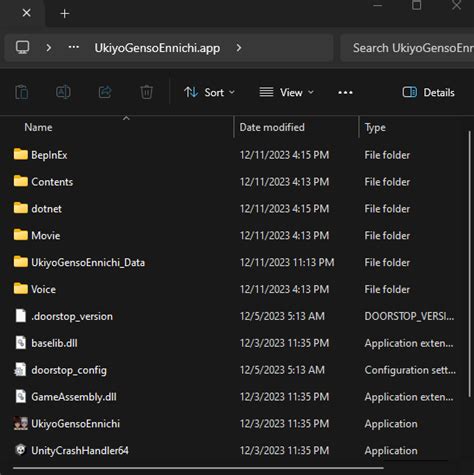Select the Contents folder icon

point(21,181)
